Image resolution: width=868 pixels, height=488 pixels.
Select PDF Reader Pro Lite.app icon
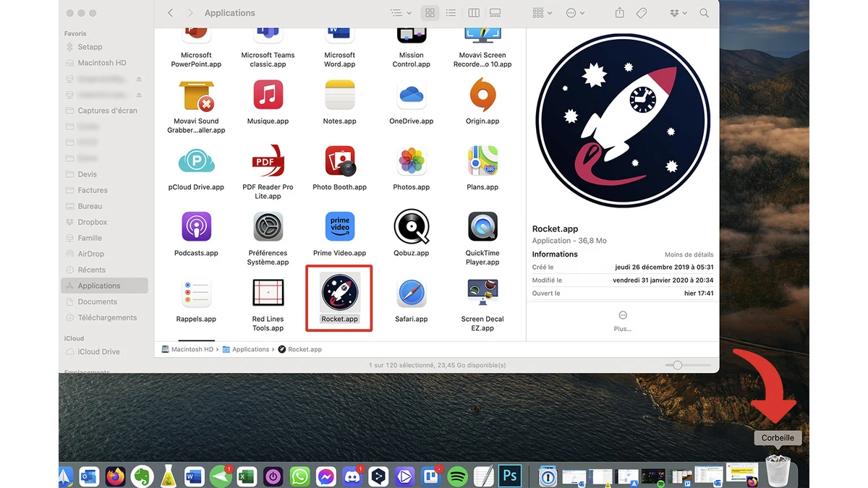tap(268, 161)
